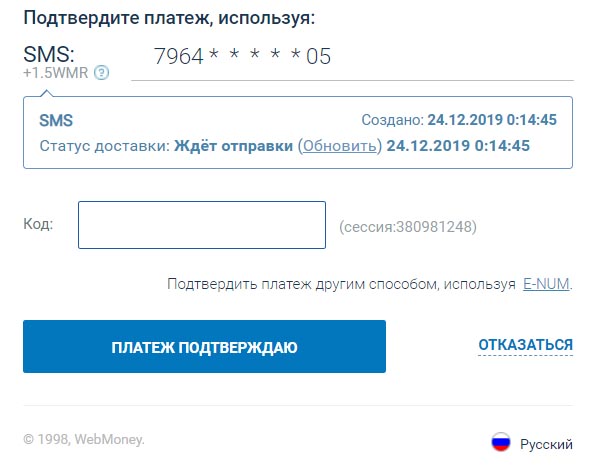The image size is (611, 474).
Task: Click the help question mark beside +1.5WMR
Action: coord(101,72)
